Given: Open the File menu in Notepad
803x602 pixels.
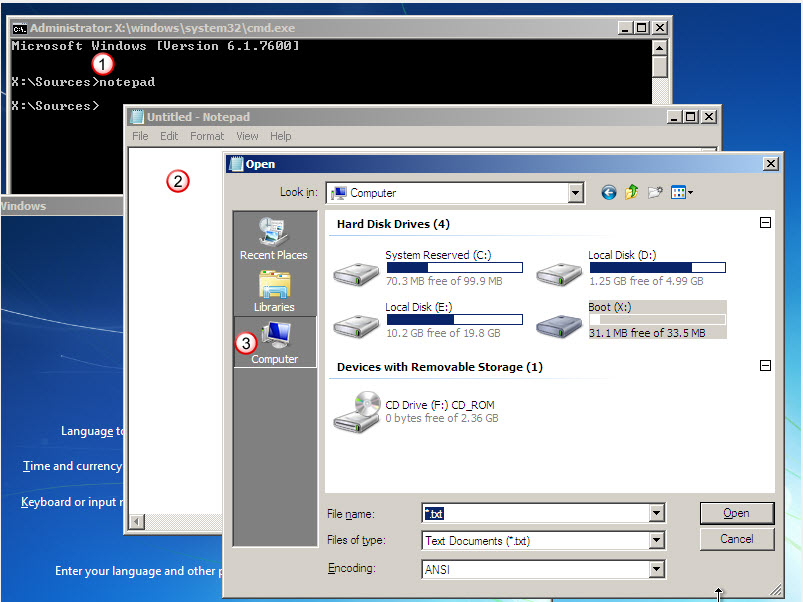Looking at the screenshot, I should click(140, 136).
